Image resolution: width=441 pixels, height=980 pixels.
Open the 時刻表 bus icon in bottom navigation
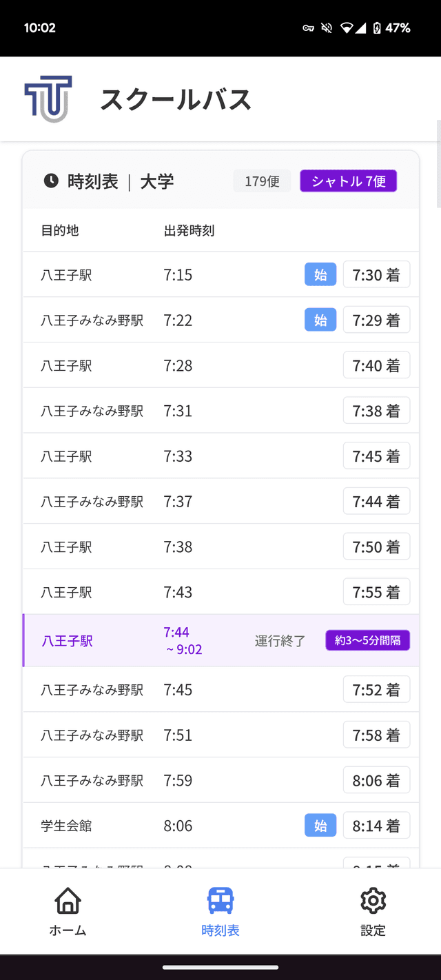[220, 900]
